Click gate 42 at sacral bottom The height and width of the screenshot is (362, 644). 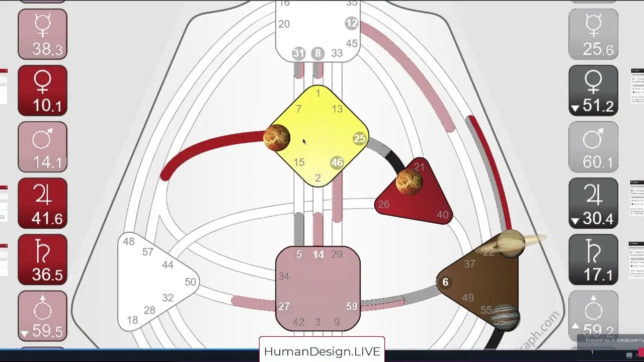(299, 322)
